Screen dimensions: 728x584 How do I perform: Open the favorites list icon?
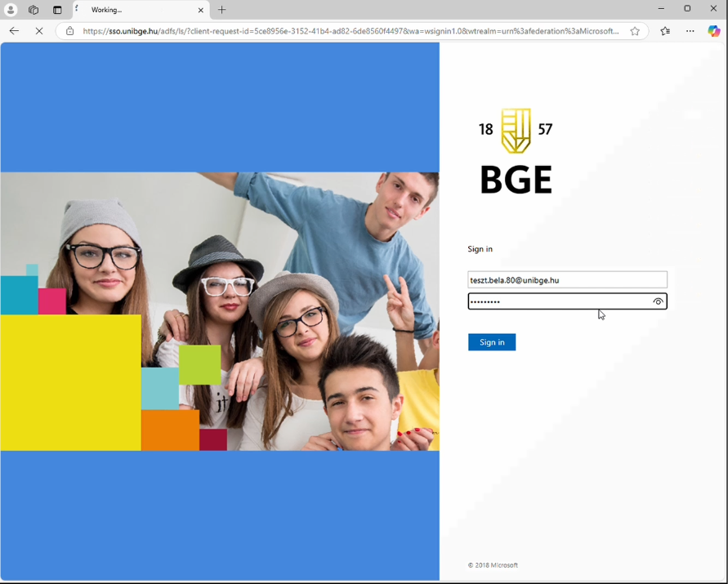[x=665, y=31]
